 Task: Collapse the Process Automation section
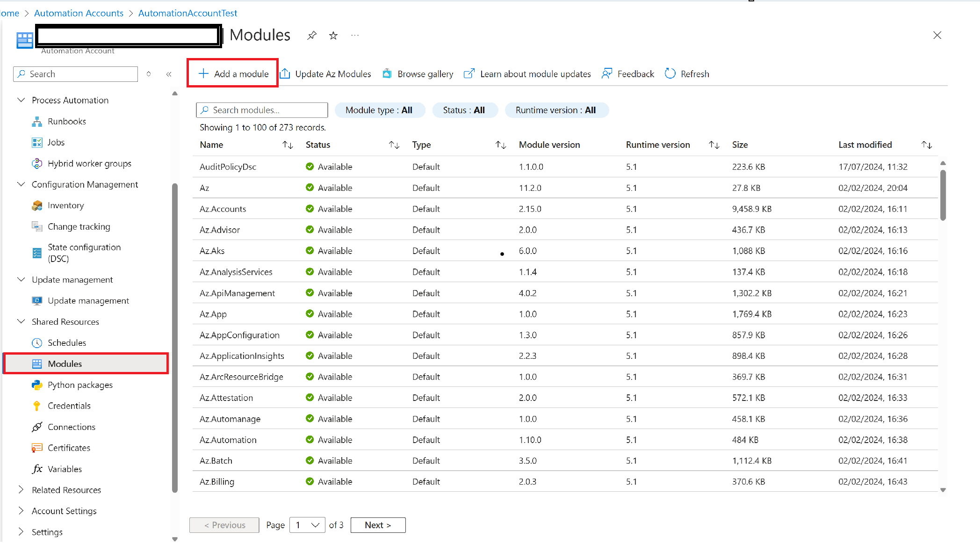(21, 100)
